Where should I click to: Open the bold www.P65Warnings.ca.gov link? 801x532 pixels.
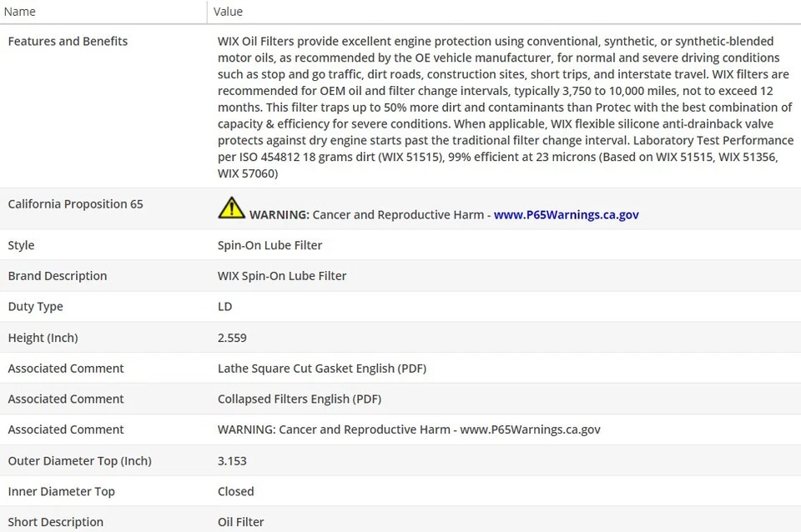566,214
